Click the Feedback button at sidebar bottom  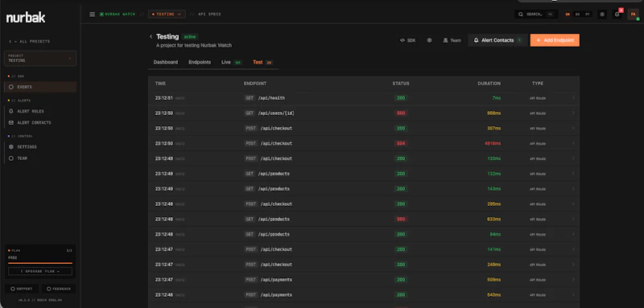(x=59, y=289)
